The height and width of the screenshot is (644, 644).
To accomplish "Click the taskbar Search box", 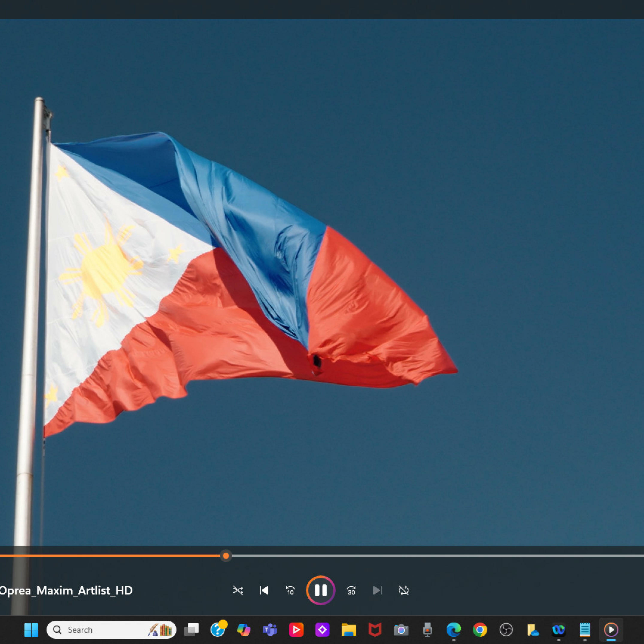I will [x=100, y=630].
